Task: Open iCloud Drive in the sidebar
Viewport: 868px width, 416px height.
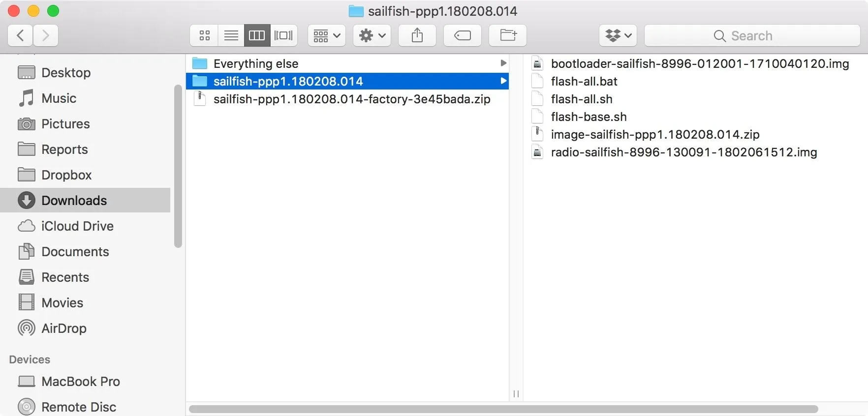Action: point(85,226)
